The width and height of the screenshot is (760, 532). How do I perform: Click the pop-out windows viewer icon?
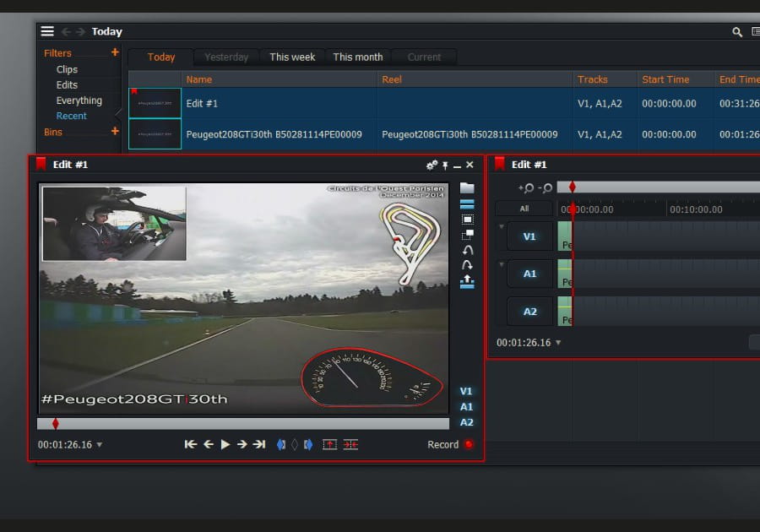pyautogui.click(x=467, y=235)
